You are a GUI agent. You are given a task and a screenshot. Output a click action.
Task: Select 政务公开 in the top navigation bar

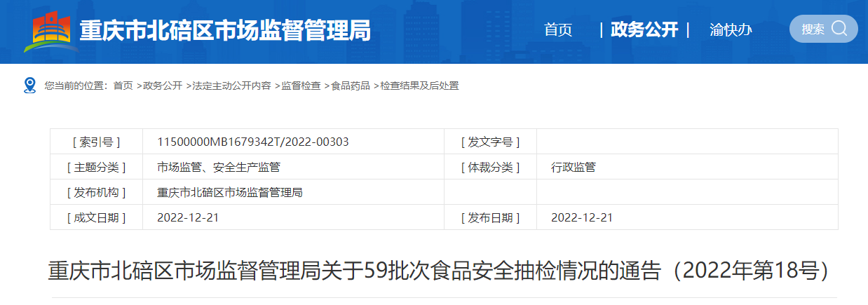pos(644,30)
